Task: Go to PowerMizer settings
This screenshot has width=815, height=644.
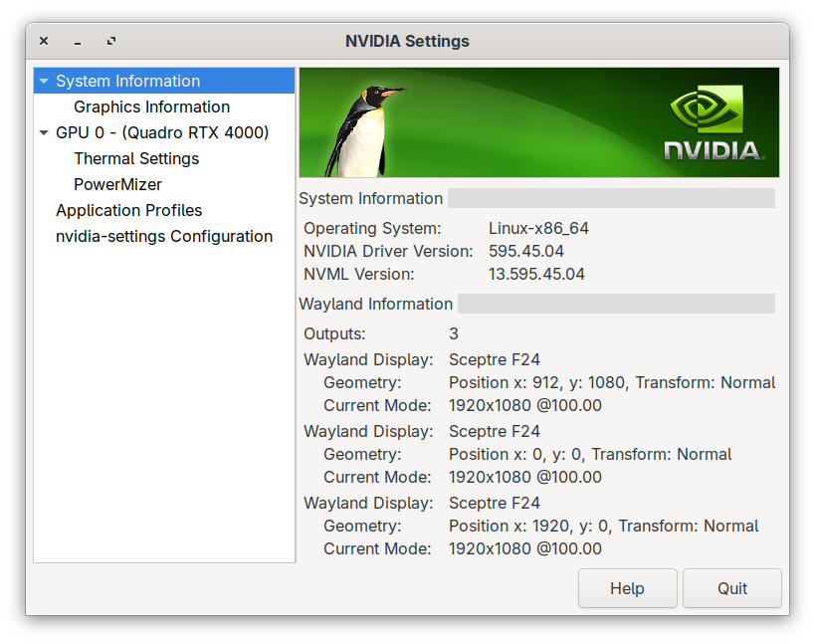Action: click(x=117, y=185)
